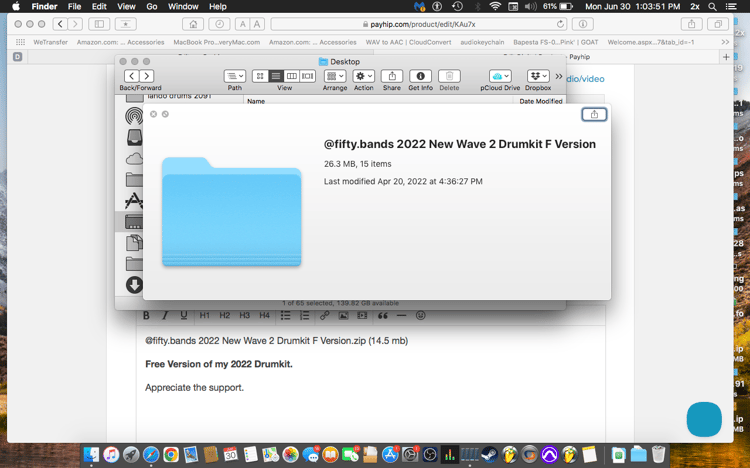750x468 pixels.
Task: Go forward in the Finder Desktop window
Action: [147, 76]
